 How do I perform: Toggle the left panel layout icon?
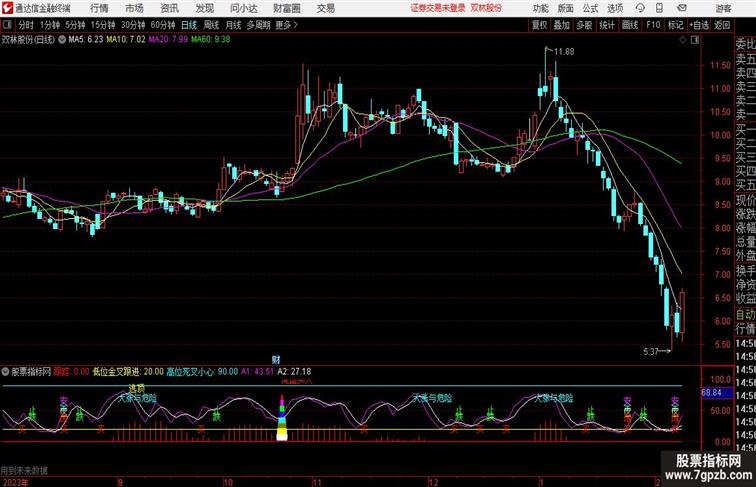click(x=7, y=25)
